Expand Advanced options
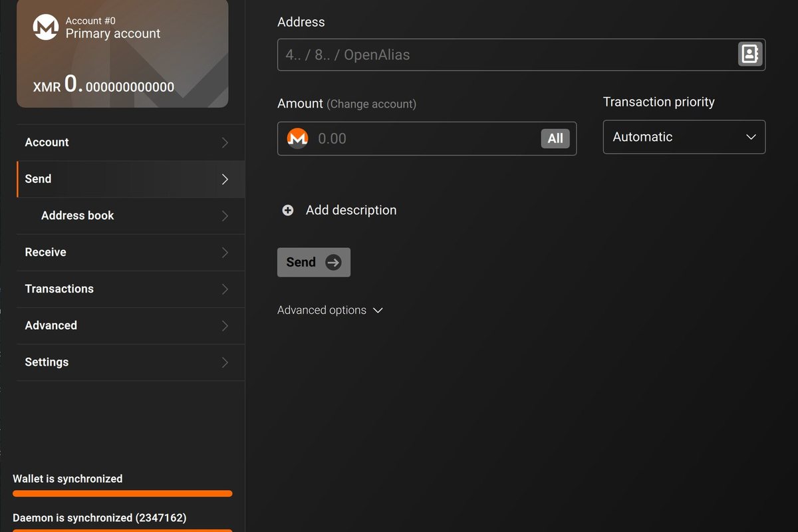Viewport: 798px width, 532px height. click(x=330, y=310)
